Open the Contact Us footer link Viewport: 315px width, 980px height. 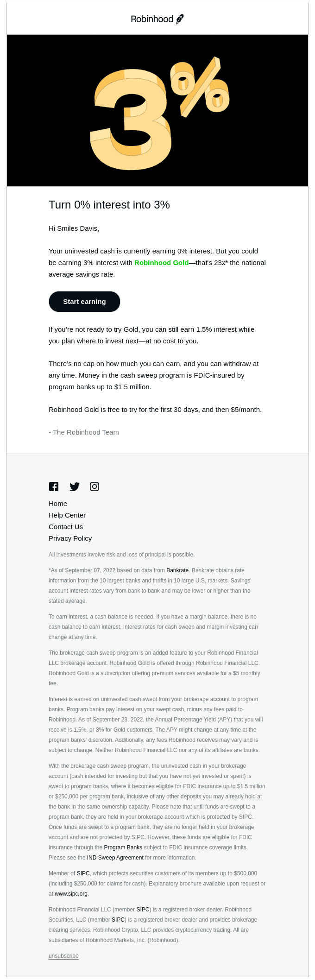point(66,527)
